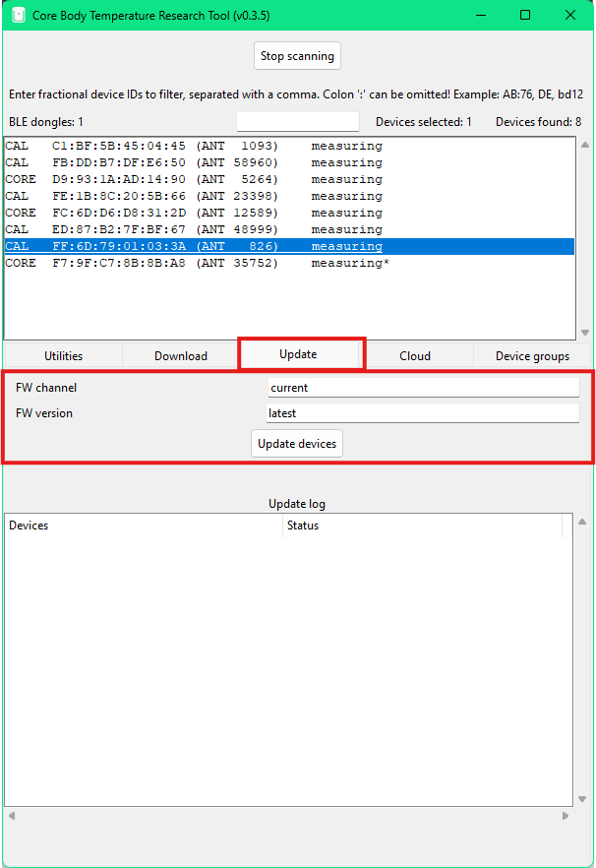Select device FB:DD:B7:DF:E6:50

pos(289,162)
